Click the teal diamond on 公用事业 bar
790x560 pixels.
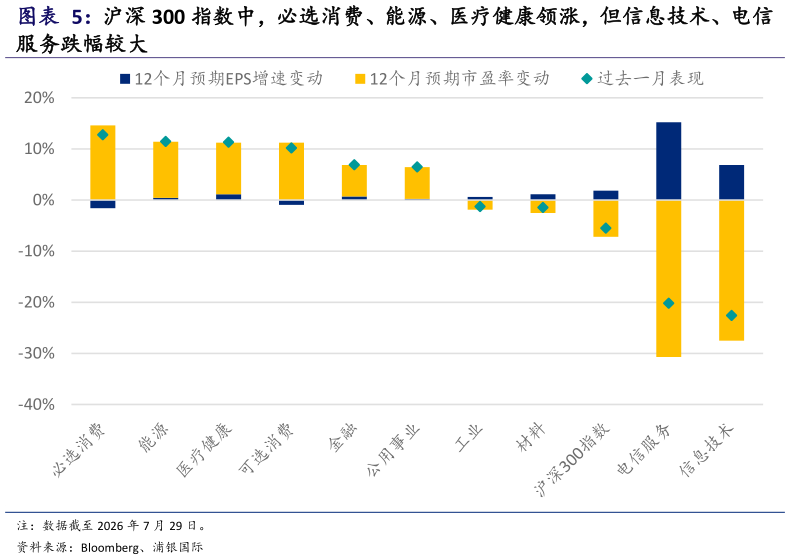(x=417, y=167)
